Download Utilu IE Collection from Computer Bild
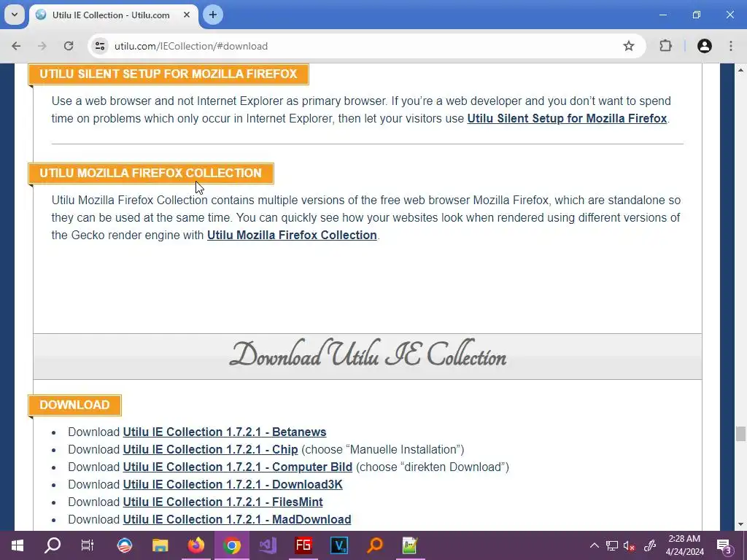Viewport: 747px width, 560px height. 237,467
